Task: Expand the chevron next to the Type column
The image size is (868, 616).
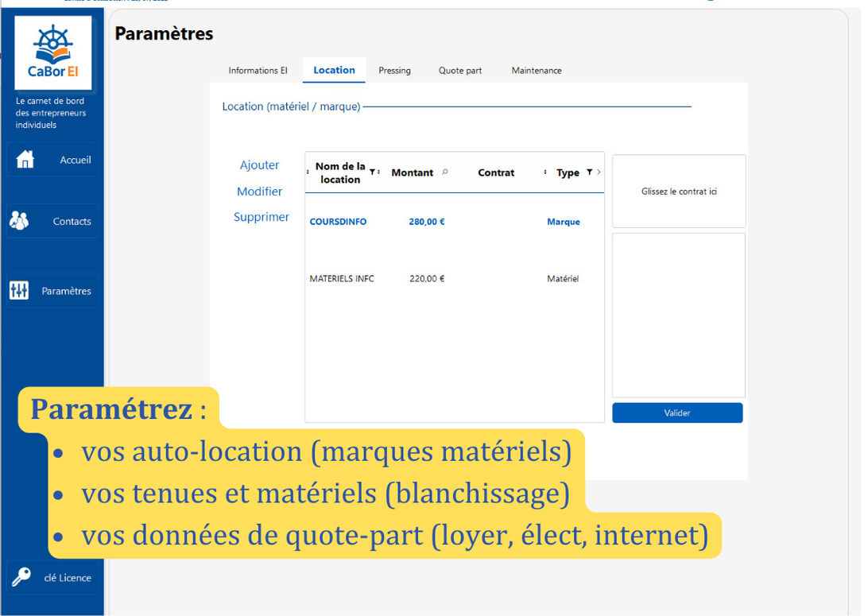Action: [x=599, y=172]
